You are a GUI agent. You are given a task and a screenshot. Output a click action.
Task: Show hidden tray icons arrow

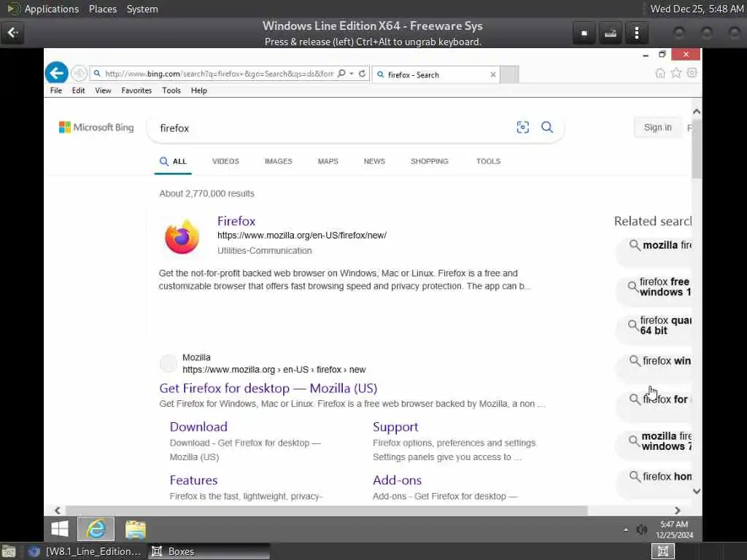(x=625, y=529)
